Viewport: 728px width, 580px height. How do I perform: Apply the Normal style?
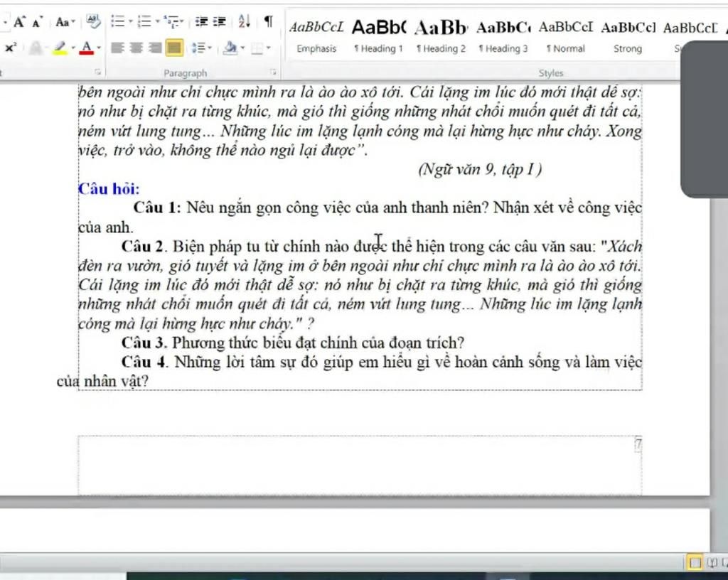point(565,37)
